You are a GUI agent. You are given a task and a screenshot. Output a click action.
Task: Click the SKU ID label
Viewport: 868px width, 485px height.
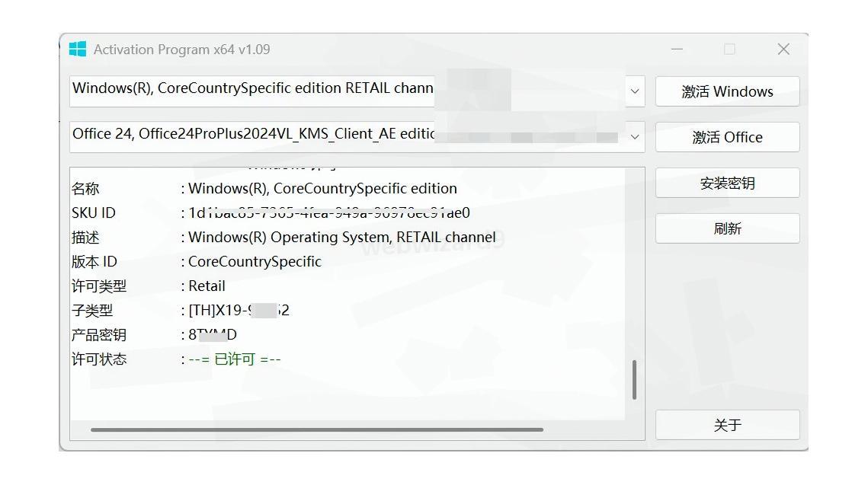tap(94, 213)
